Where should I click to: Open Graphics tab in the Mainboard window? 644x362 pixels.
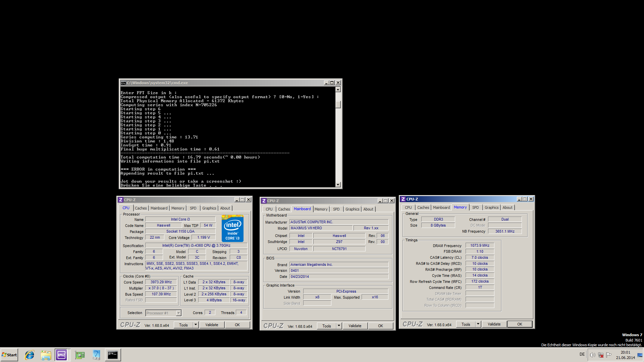click(x=353, y=209)
